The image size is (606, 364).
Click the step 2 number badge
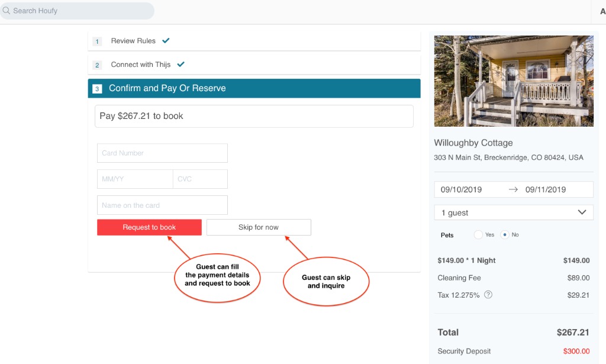click(97, 65)
